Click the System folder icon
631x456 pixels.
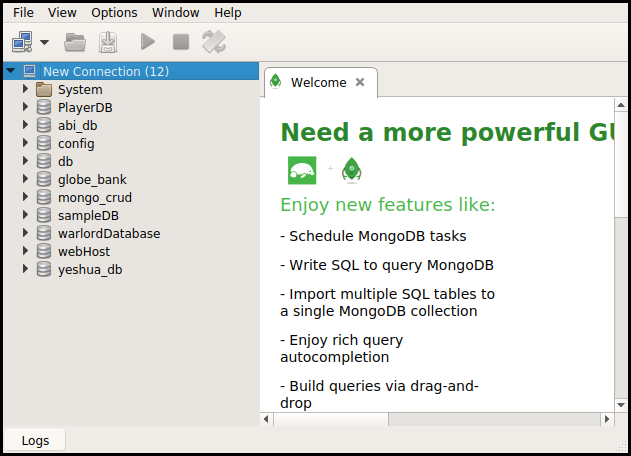tap(44, 89)
